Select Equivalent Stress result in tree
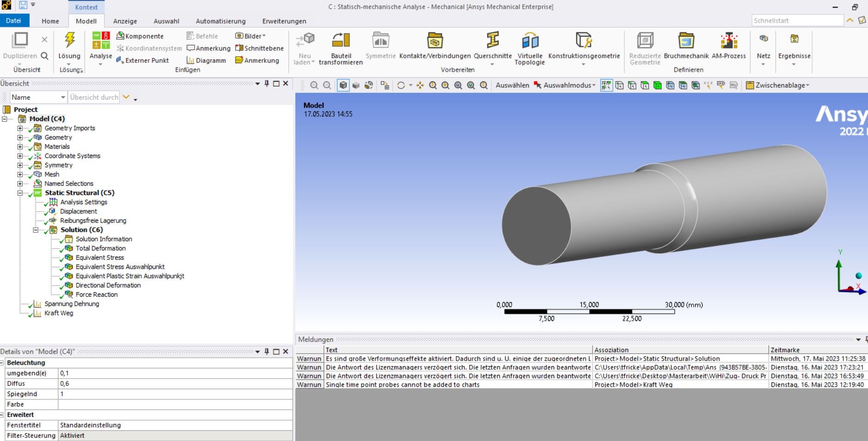Screen dimensions: 868x441 100,257
